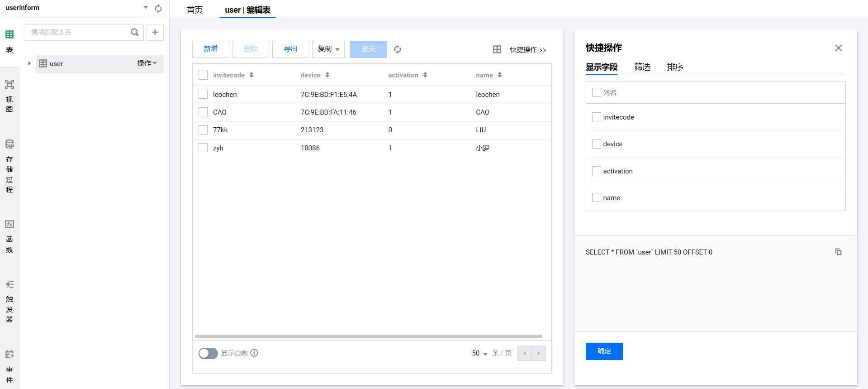Check the leochen row checkbox
Viewport: 868px width, 389px height.
point(203,94)
